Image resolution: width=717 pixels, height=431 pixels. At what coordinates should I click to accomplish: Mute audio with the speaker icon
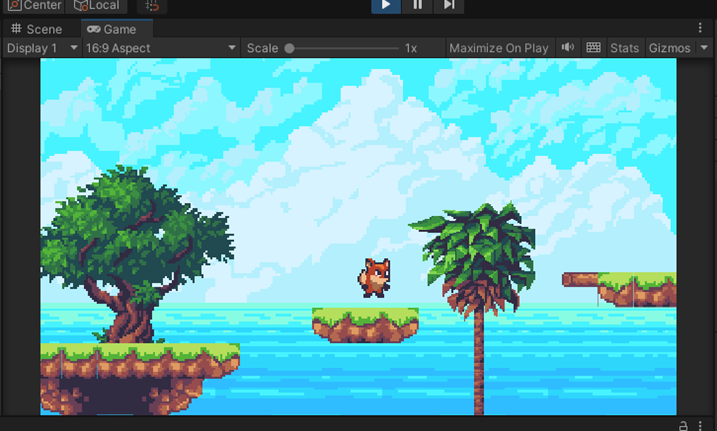coord(567,48)
